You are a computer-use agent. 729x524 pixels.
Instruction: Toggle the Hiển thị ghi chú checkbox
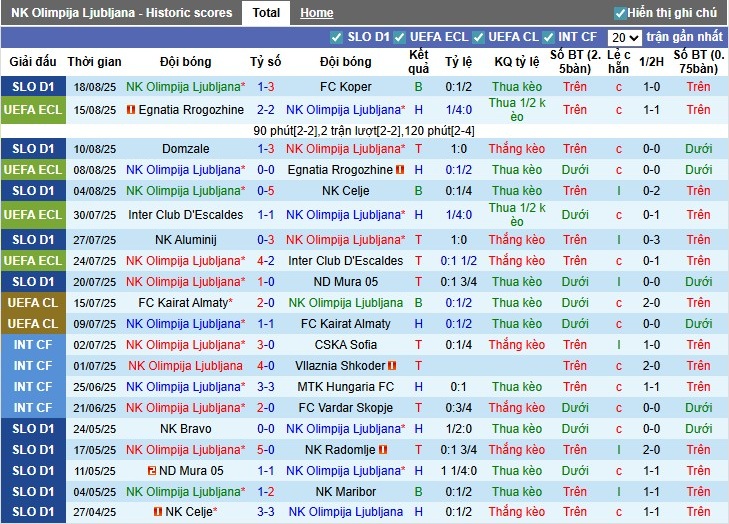(619, 13)
